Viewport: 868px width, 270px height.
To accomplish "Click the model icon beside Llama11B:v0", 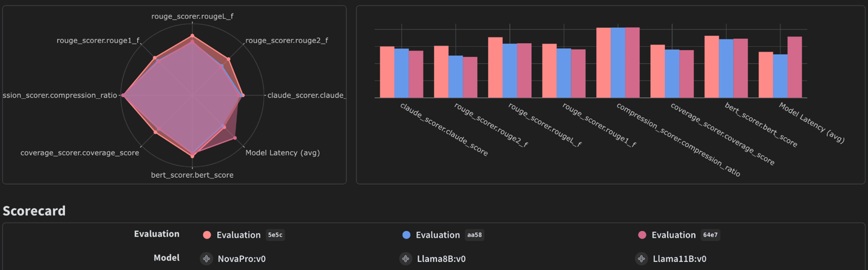I will coord(642,258).
